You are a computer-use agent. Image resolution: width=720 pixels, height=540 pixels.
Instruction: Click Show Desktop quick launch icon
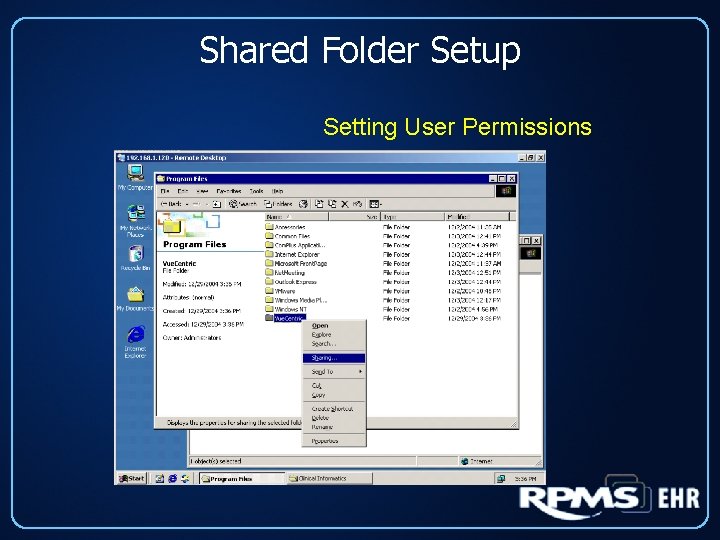159,478
